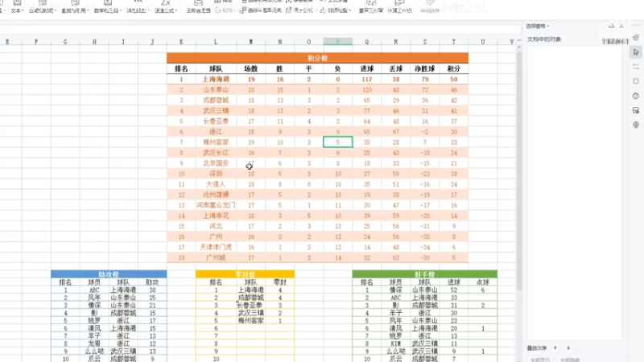
Task: Select player KIM in the 射手榜 table
Action: pos(395,343)
